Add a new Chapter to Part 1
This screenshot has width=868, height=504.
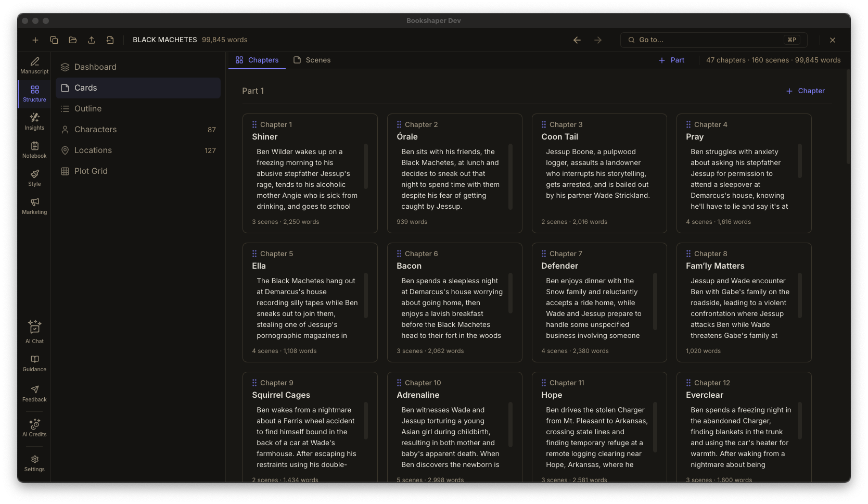(x=805, y=91)
